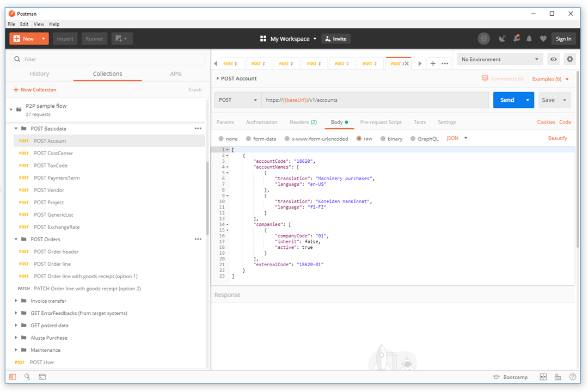Click the search icon in status bar
Viewport: 588px width, 392px height.
(x=27, y=377)
